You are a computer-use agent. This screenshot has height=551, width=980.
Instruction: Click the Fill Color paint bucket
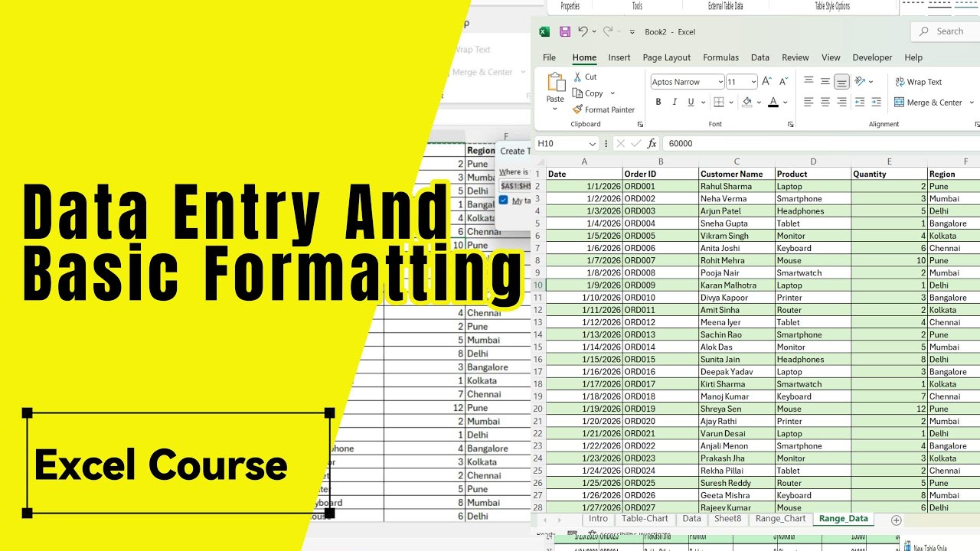pos(747,102)
